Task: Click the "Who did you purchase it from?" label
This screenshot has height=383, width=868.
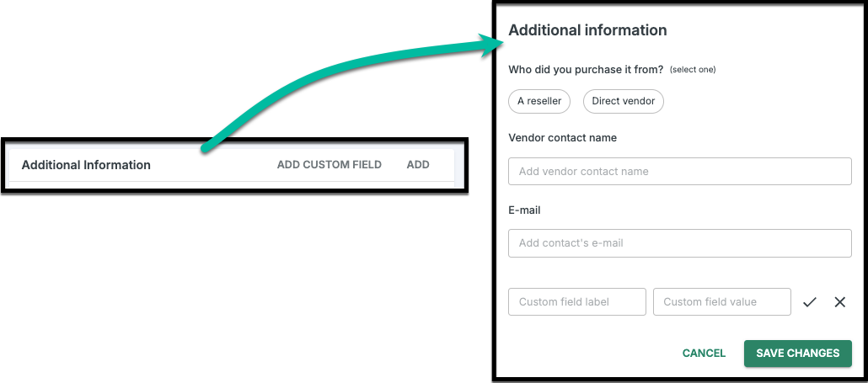Action: (586, 69)
